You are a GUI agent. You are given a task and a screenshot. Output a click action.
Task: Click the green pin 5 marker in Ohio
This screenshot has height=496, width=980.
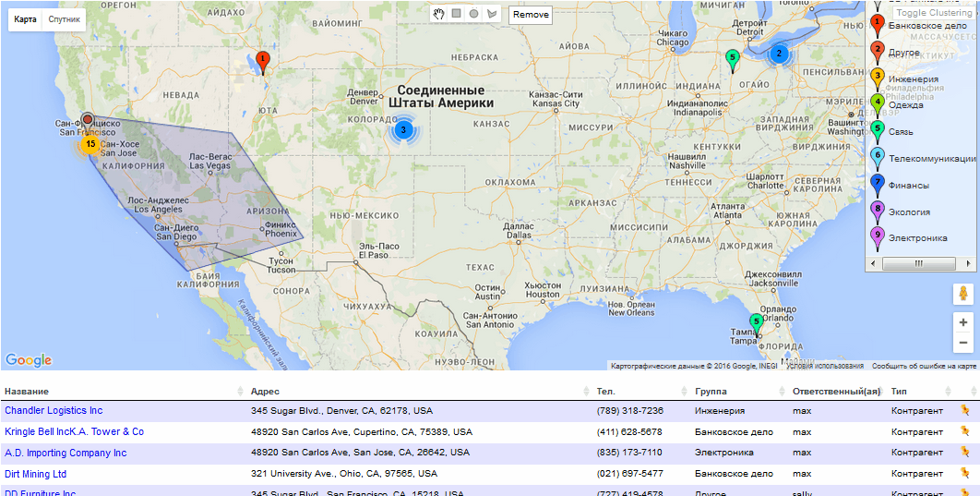point(733,61)
